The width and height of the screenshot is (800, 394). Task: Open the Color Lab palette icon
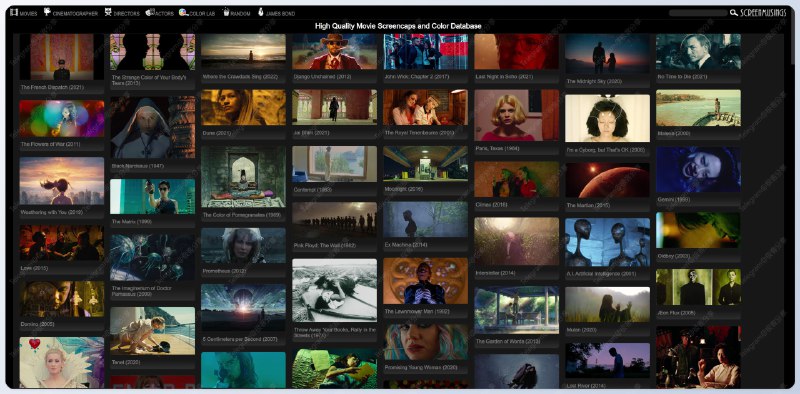[x=183, y=12]
